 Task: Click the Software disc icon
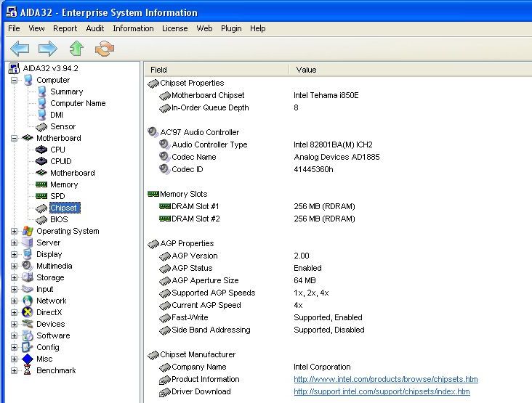[27, 335]
